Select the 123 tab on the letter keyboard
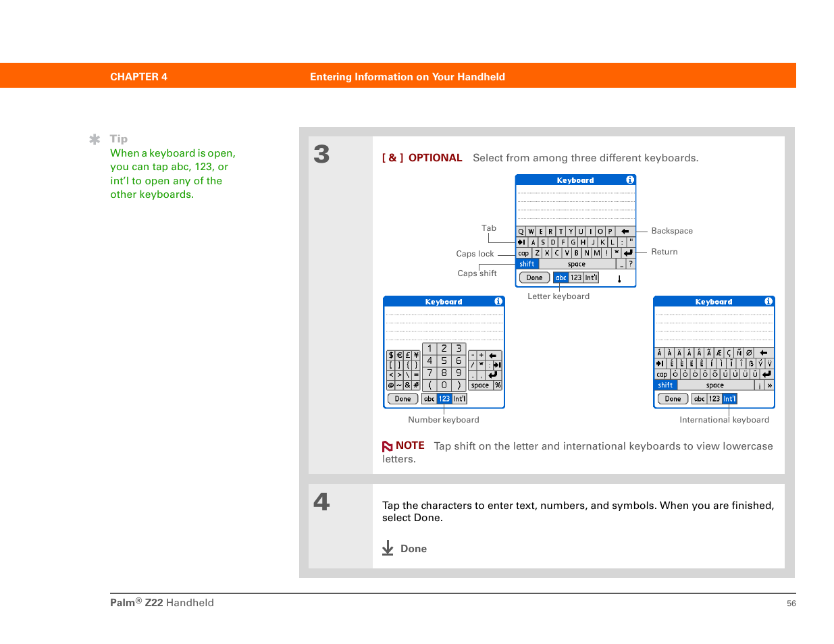Screen dimensions: 834x644 tap(576, 277)
